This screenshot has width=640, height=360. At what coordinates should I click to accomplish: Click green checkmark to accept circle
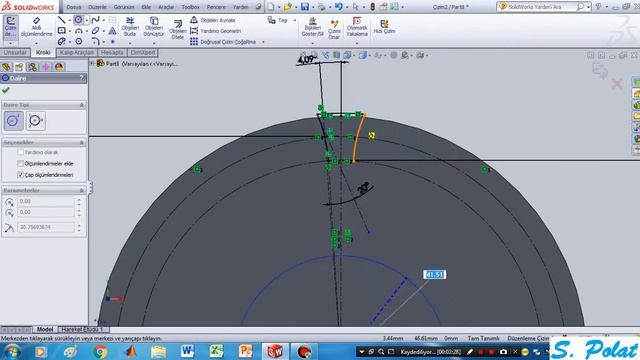click(x=6, y=90)
